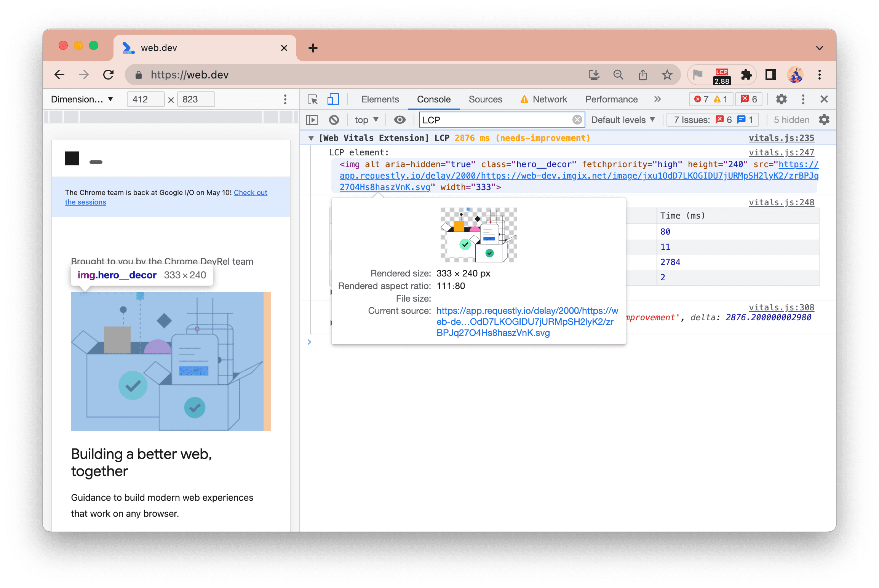Viewport: 879px width, 588px height.
Task: Click the inspect element icon
Action: coord(312,99)
